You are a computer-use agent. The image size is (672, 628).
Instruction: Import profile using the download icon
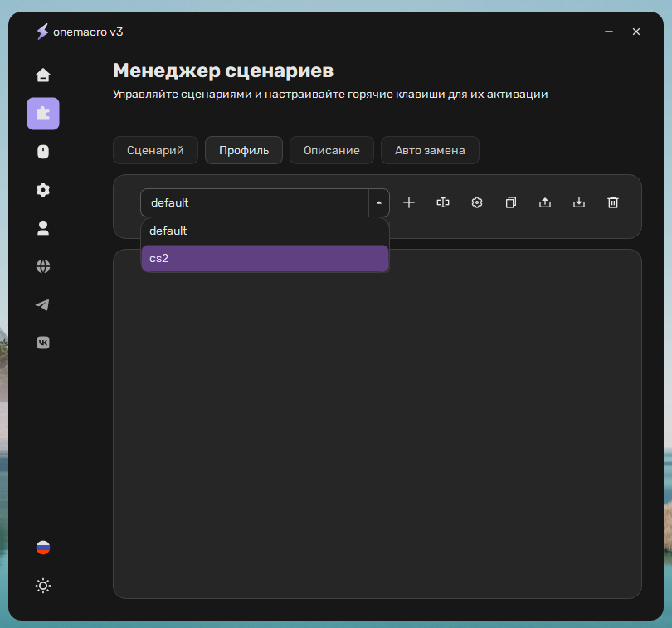[x=579, y=202]
